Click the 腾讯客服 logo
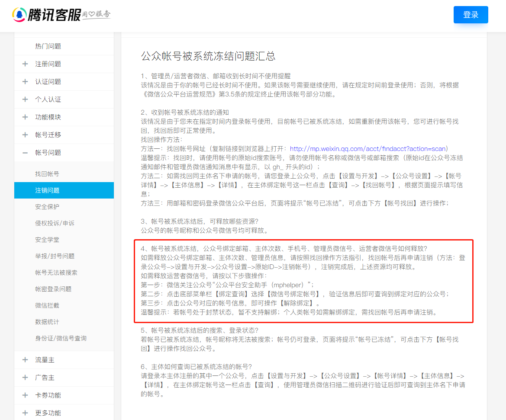The image size is (506, 420). coord(47,15)
